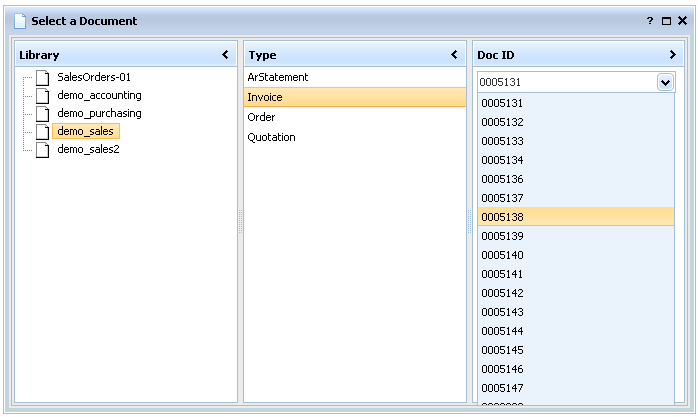The image size is (698, 417).
Task: Collapse the Type panel
Action: point(455,55)
